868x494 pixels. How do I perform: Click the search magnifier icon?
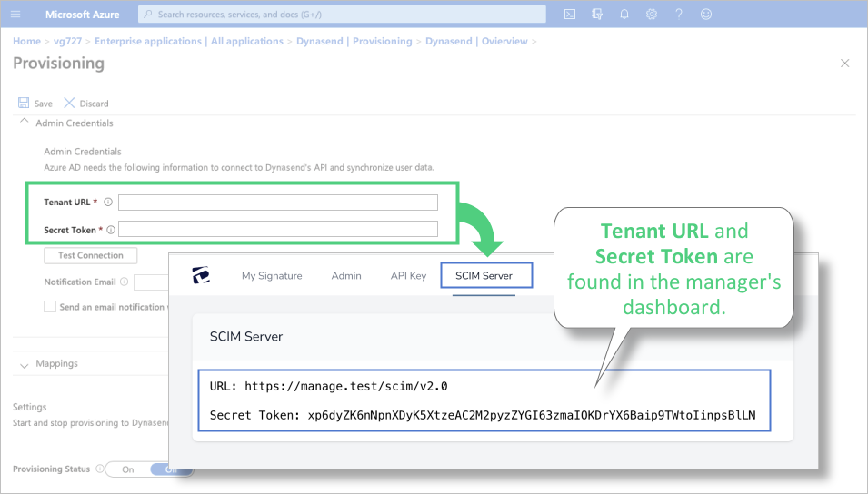tap(148, 15)
